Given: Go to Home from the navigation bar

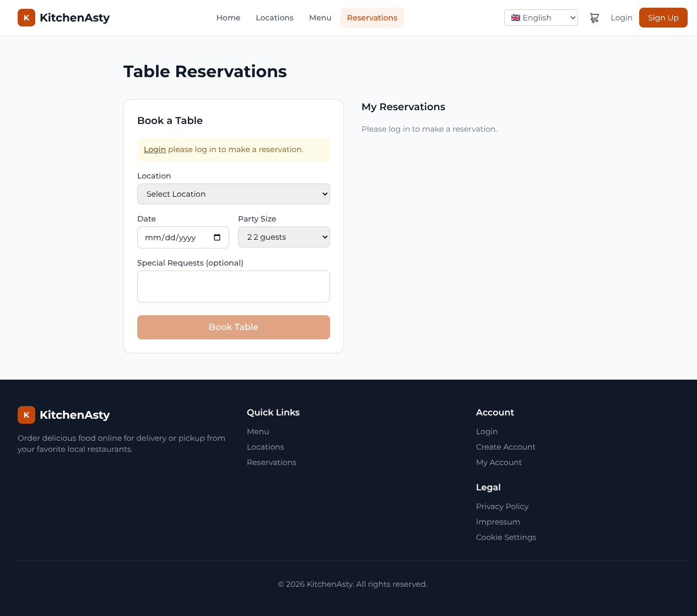Looking at the screenshot, I should point(228,17).
